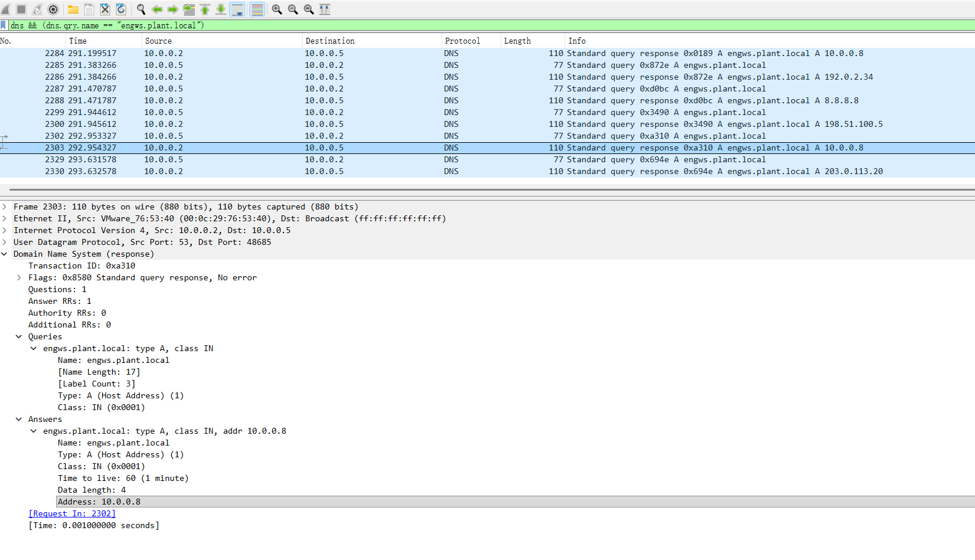975x560 pixels.
Task: Jump to the first packet
Action: tap(205, 9)
